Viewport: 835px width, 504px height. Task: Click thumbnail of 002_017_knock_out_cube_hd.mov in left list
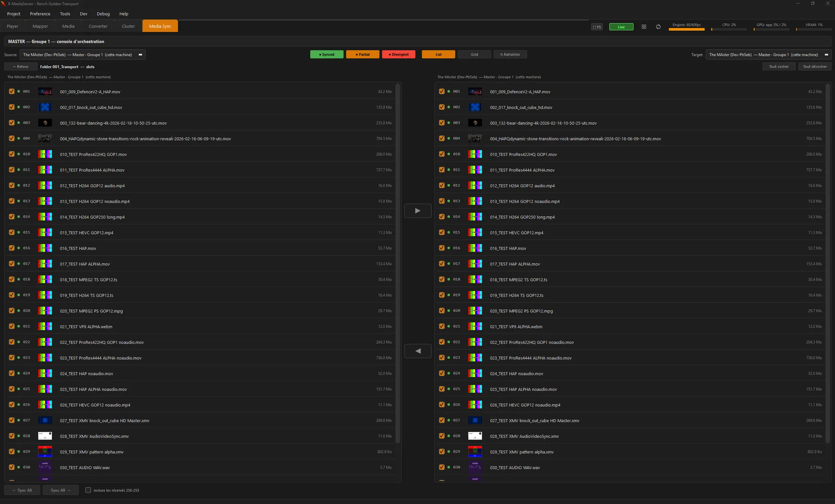point(45,107)
